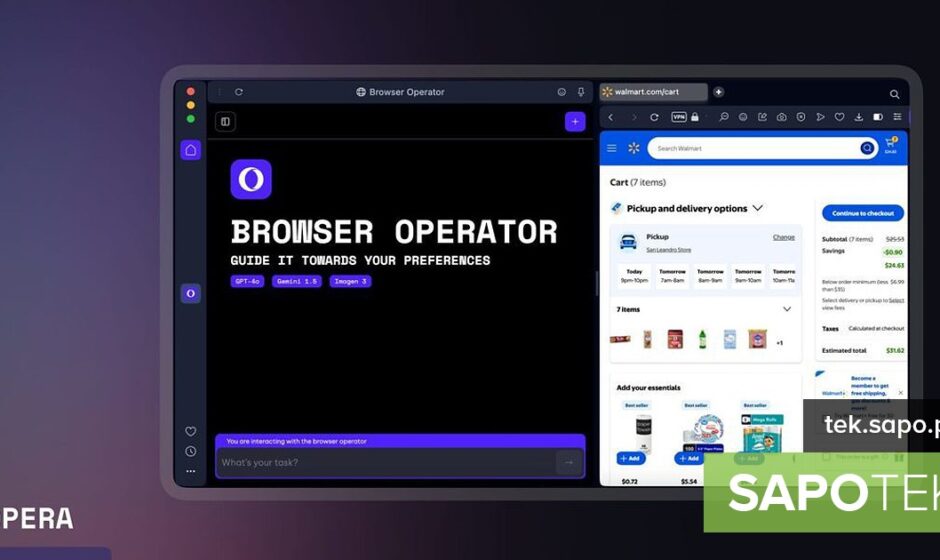Open downloads from the toolbar icon
The height and width of the screenshot is (560, 940).
click(x=858, y=117)
